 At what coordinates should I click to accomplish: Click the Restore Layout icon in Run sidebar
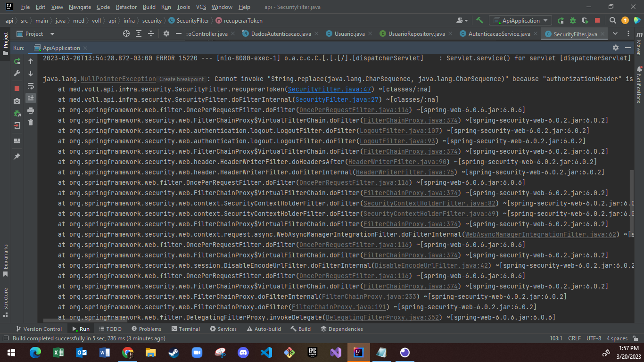17,141
